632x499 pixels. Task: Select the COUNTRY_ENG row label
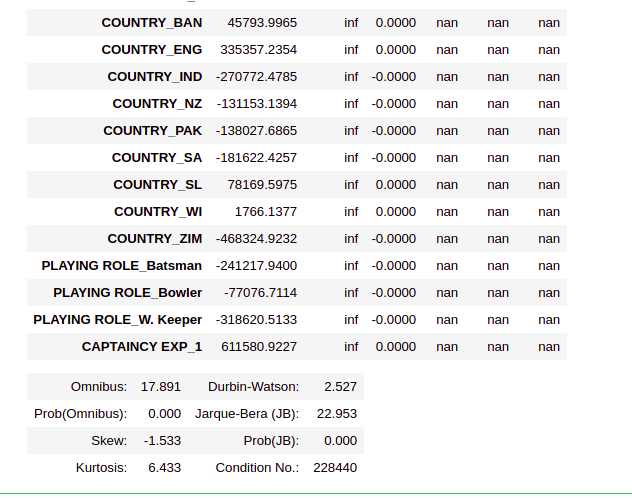pos(152,50)
